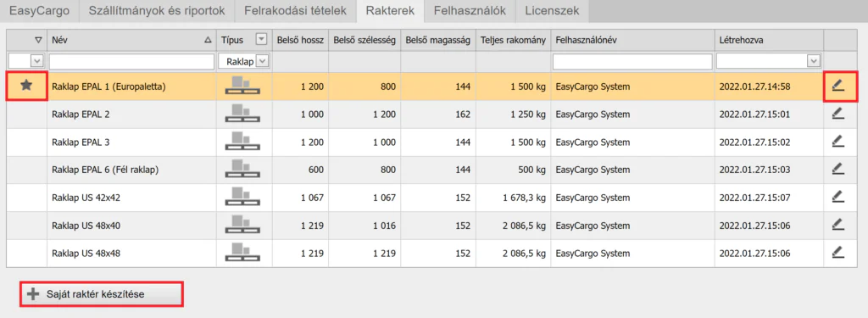868x318 pixels.
Task: Edit Raklap EPAL 3 via pencil icon
Action: pos(838,142)
